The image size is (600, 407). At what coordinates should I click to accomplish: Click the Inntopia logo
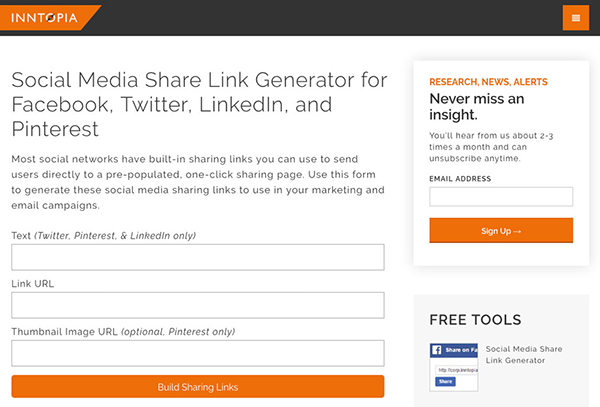[44, 18]
